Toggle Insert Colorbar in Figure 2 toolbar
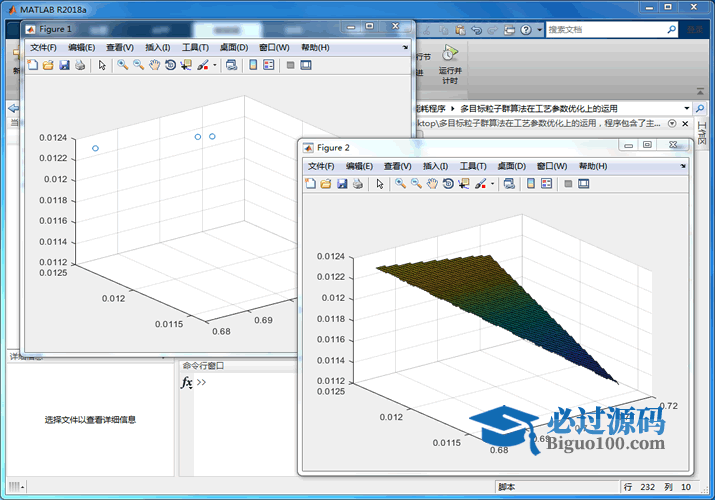The height and width of the screenshot is (500, 715). 530,184
